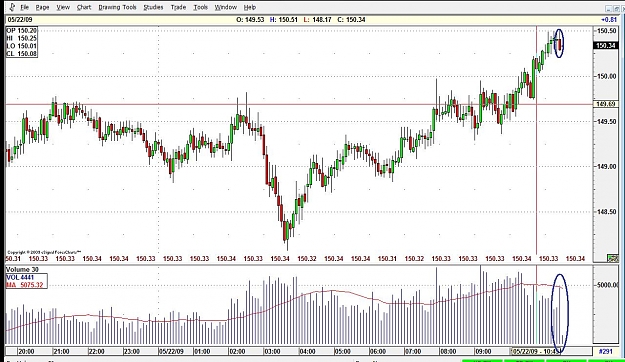Click the 05/22/09 date label on time axis
The width and height of the screenshot is (625, 362).
(171, 351)
